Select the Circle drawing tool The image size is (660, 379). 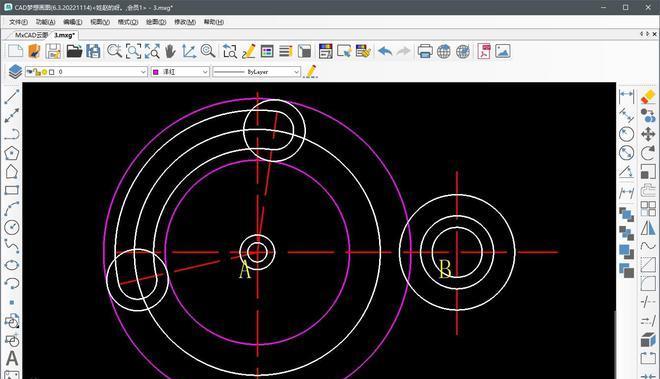point(11,227)
